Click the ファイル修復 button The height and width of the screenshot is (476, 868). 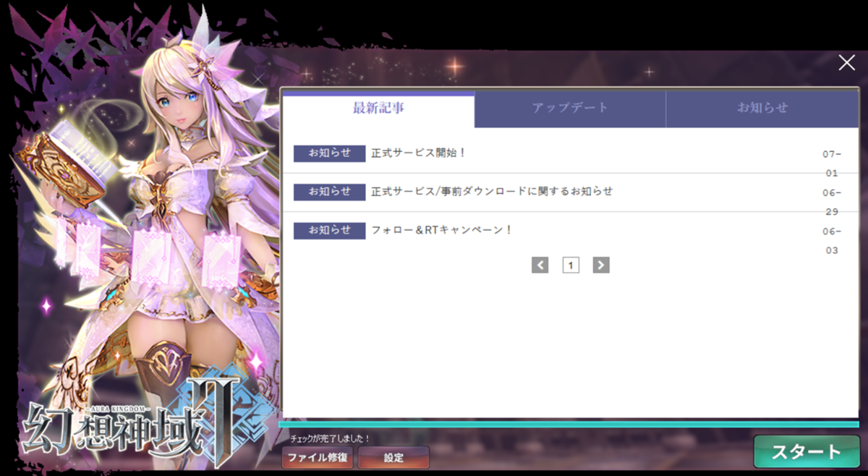click(x=318, y=458)
